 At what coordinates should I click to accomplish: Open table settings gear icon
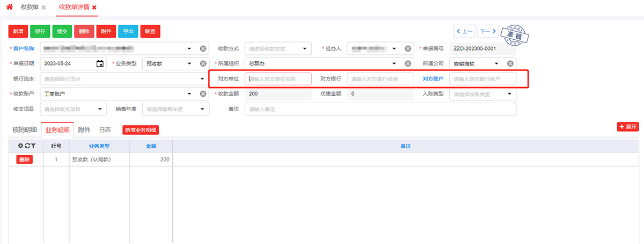pyautogui.click(x=20, y=146)
